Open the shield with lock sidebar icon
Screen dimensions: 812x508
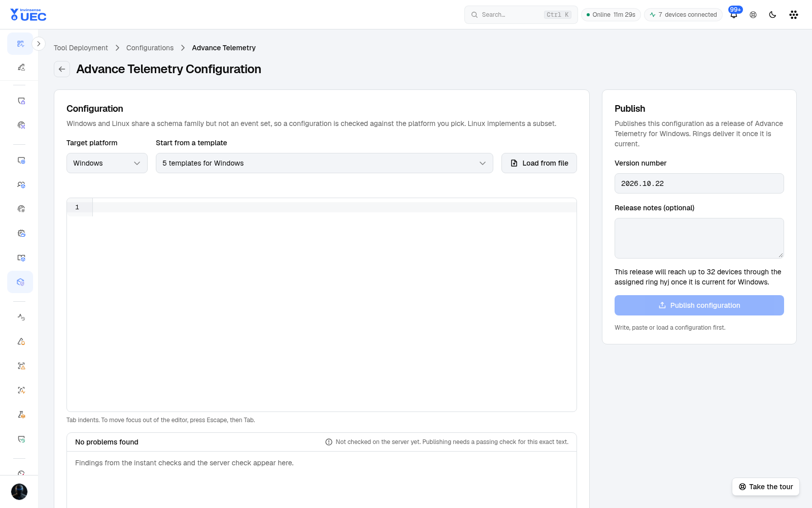pyautogui.click(x=21, y=101)
